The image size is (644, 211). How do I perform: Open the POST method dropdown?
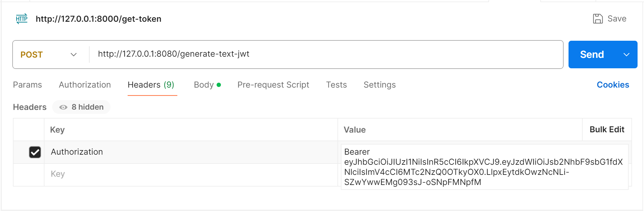[x=49, y=55]
